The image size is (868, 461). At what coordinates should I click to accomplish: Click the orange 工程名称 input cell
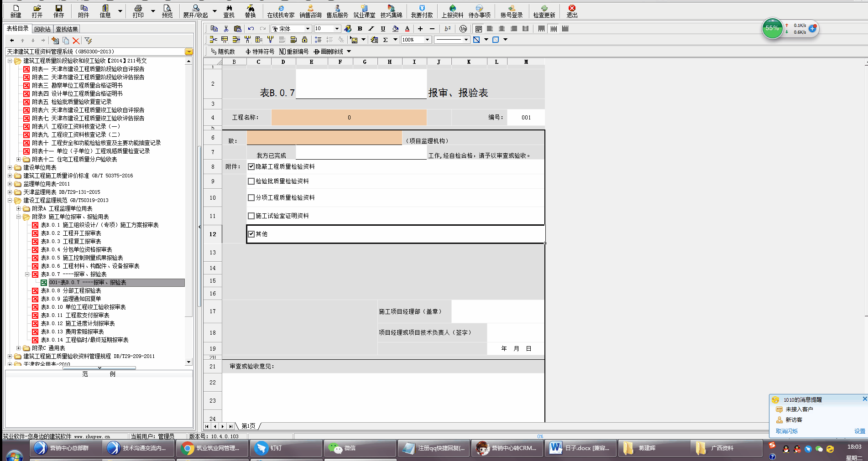(x=349, y=117)
